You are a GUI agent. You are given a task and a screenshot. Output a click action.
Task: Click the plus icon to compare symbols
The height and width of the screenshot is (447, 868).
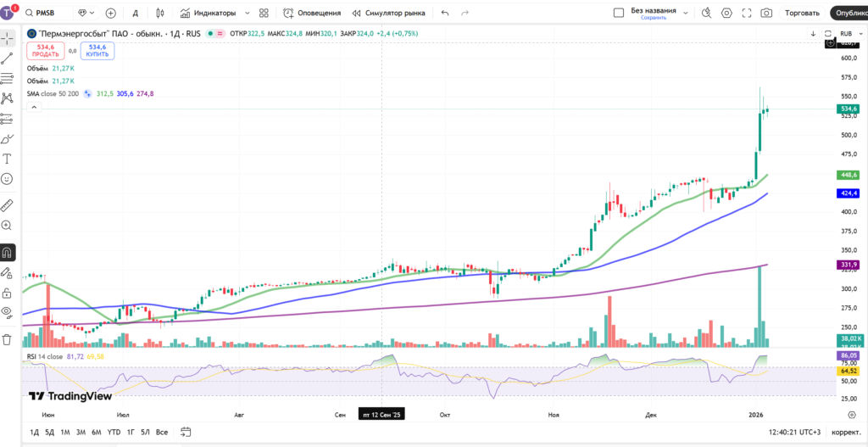111,13
